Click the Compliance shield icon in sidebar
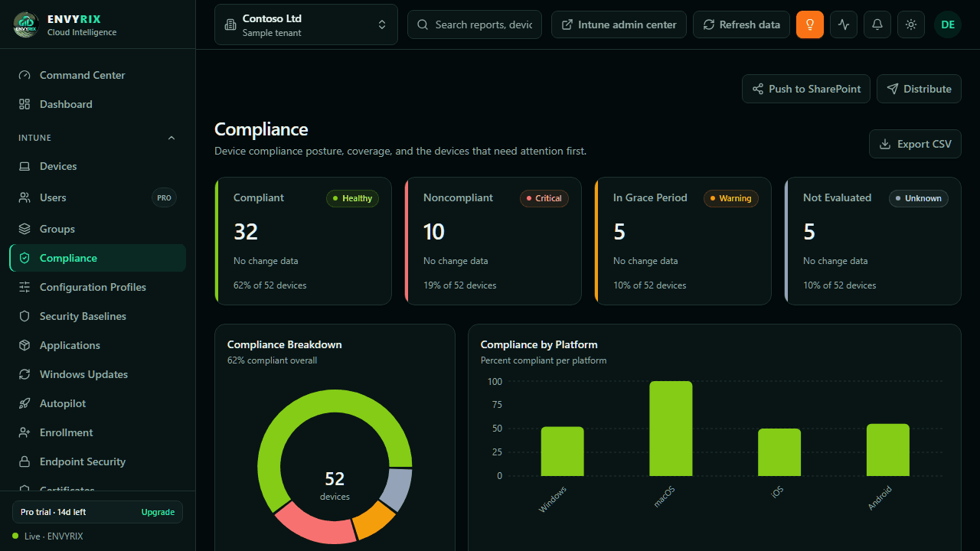Screen dimensions: 980x551 24,258
